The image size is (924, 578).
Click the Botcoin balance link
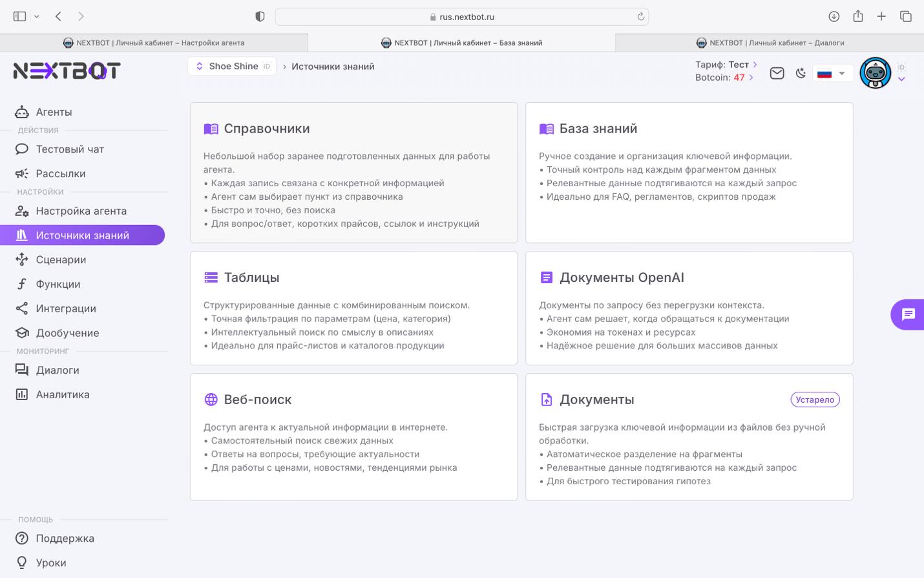724,78
